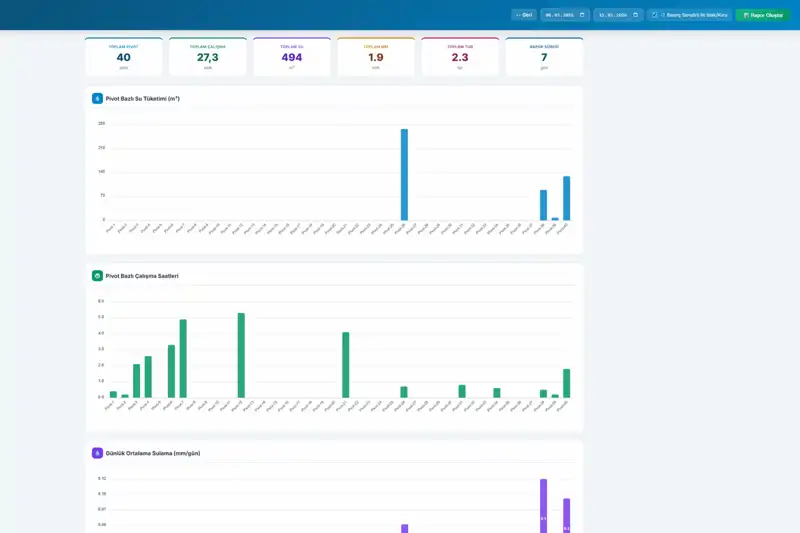Click the Rapor Oluştur button
Image resolution: width=800 pixels, height=533 pixels.
coord(762,15)
